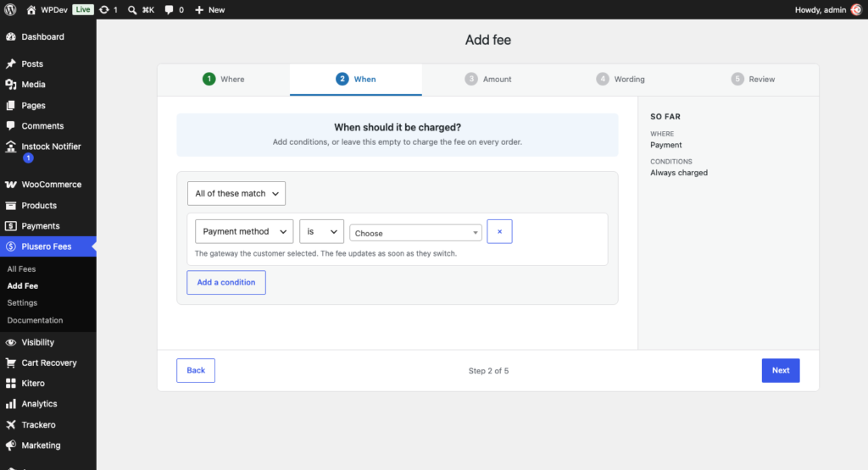Click the WordPress logo icon
The width and height of the screenshot is (868, 470).
pyautogui.click(x=10, y=9)
